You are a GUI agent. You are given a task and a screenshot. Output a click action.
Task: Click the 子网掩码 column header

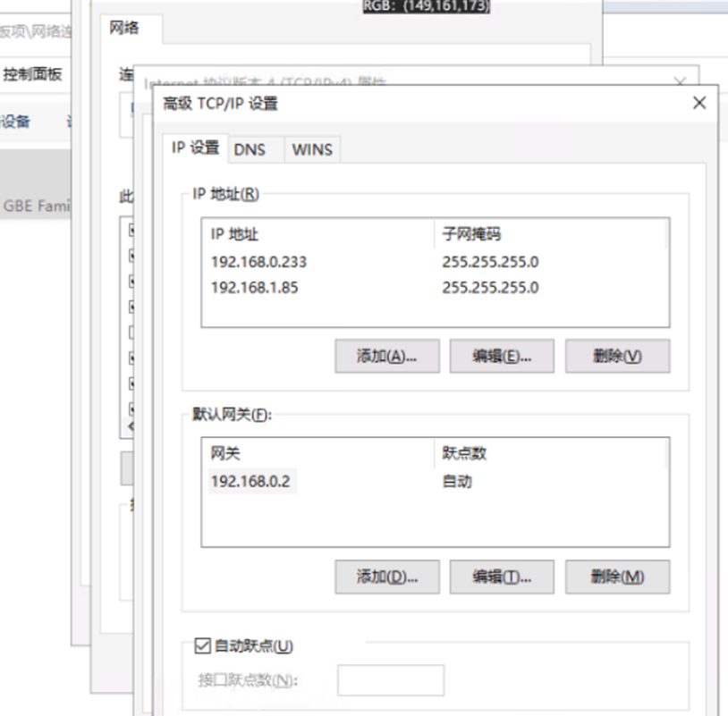551,234
